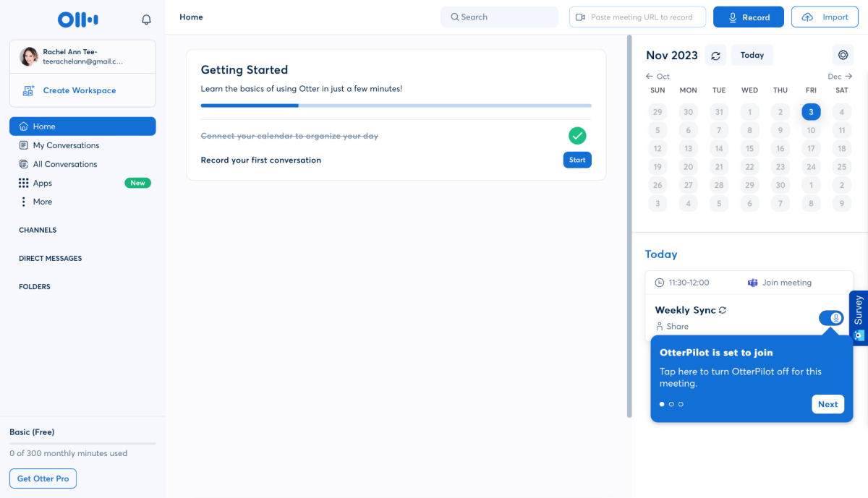Click the meeting time clock icon
This screenshot has height=498, width=868.
pyautogui.click(x=659, y=283)
